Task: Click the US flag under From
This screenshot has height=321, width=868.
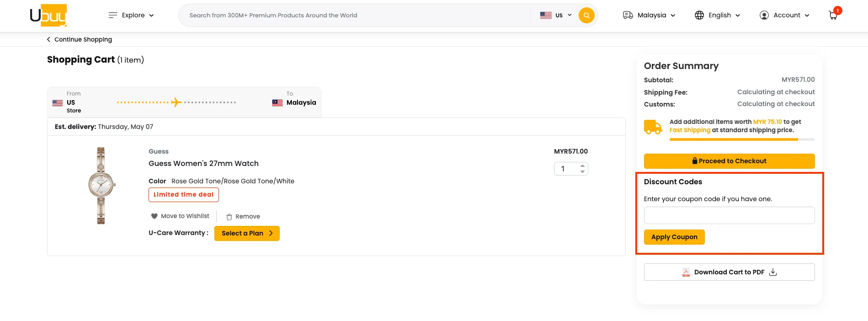Action: click(58, 103)
